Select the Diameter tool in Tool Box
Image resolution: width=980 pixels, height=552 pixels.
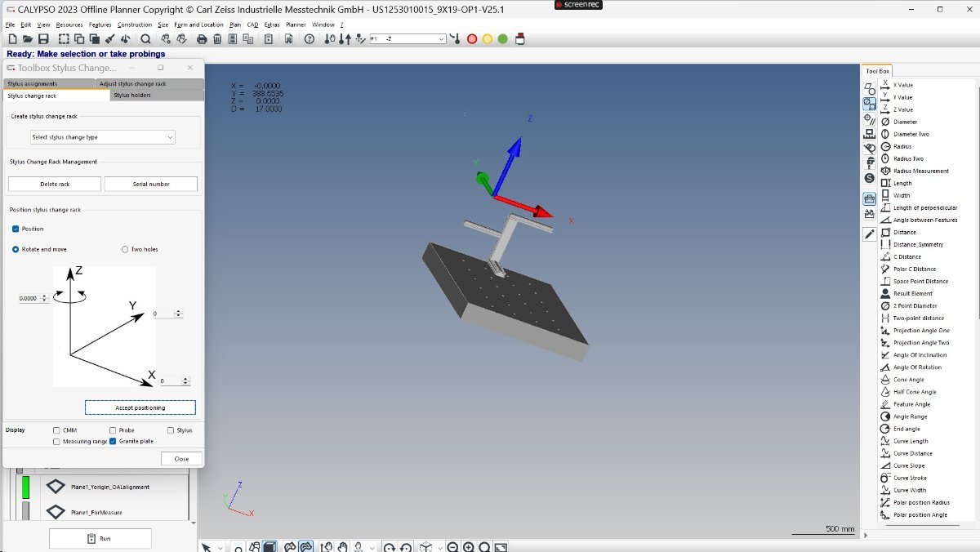(x=905, y=122)
